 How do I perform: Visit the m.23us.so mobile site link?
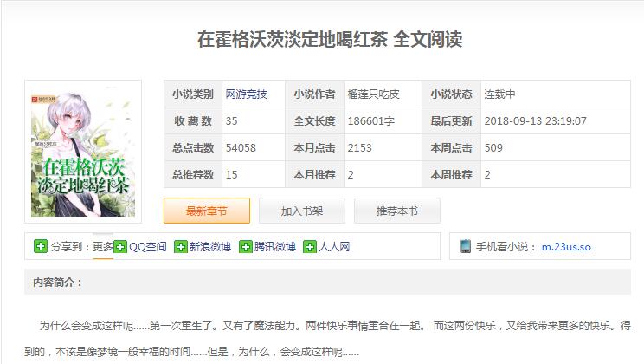[566, 247]
